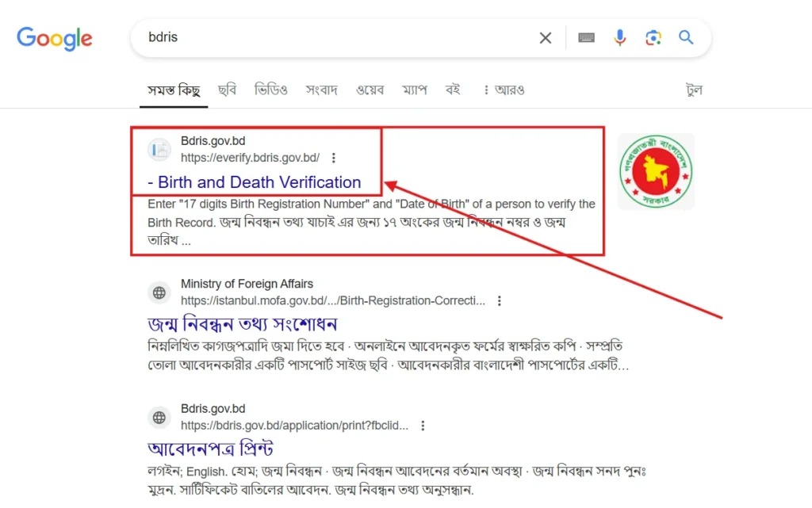Click the Bdris.gov.bd favicon on the third result

pyautogui.click(x=159, y=418)
